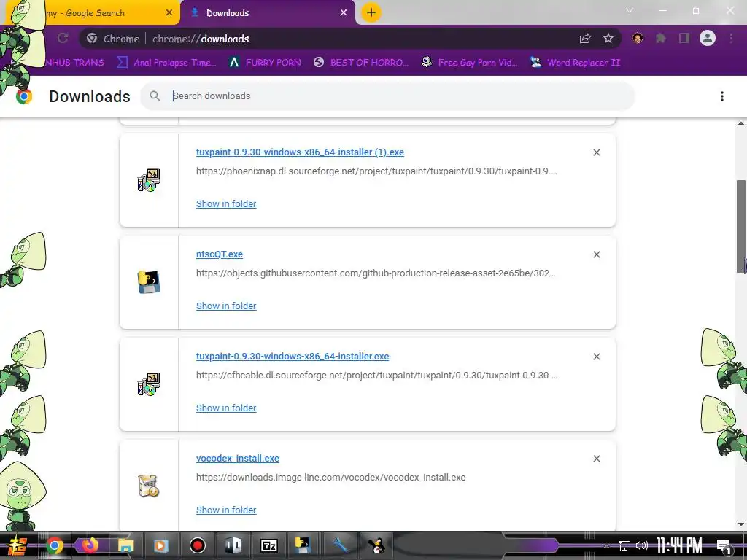
Task: Open the vocodex_install.exe download link
Action: (238, 458)
